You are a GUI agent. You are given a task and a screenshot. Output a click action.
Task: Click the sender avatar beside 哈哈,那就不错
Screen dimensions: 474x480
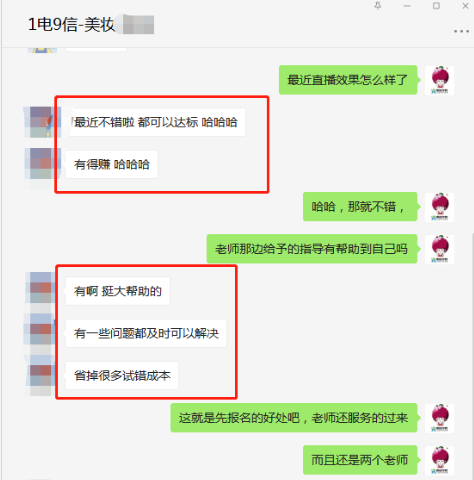(440, 207)
